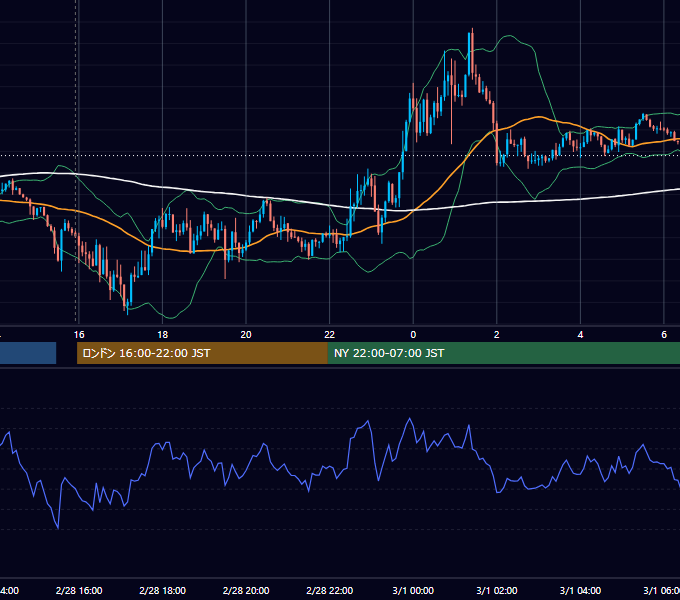Click the 2/28 20:00 date label
This screenshot has width=680, height=600.
246,590
